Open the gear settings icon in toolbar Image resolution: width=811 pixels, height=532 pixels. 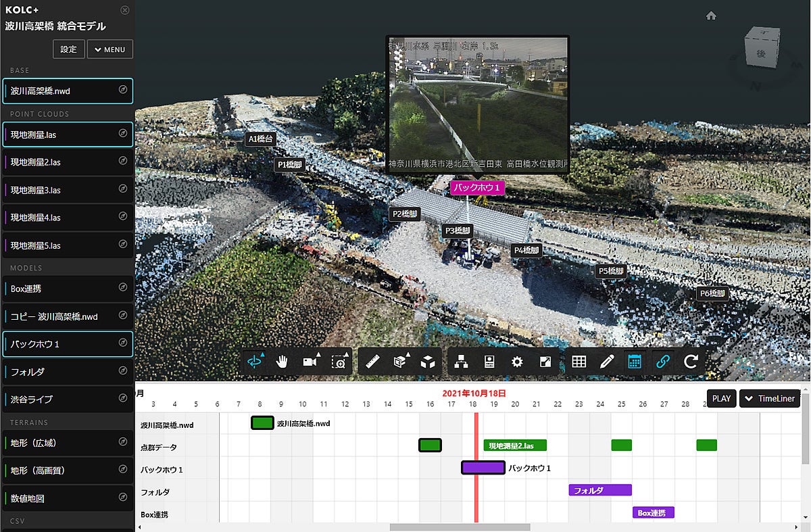(x=517, y=362)
